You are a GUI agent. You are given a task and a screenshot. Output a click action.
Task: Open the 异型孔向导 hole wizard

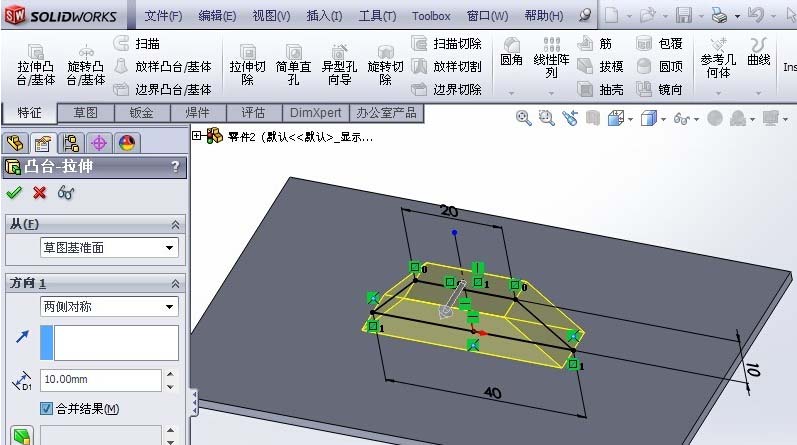339,65
